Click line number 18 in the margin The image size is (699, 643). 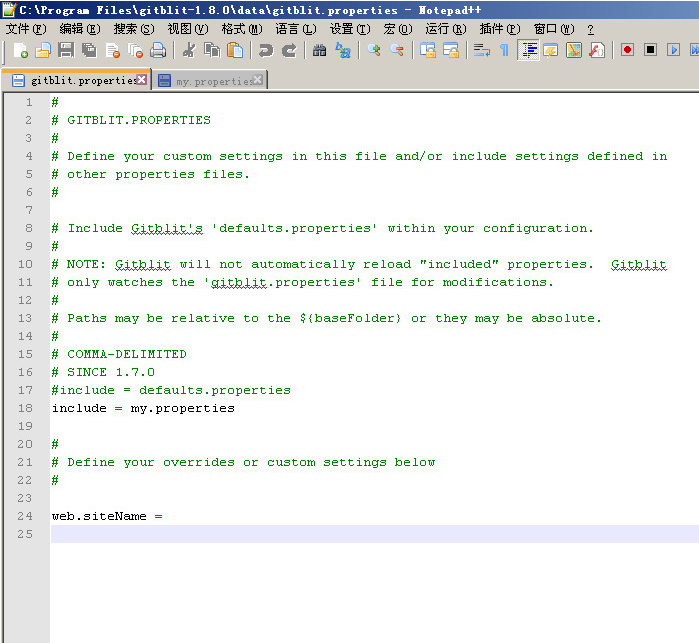pyautogui.click(x=25, y=408)
